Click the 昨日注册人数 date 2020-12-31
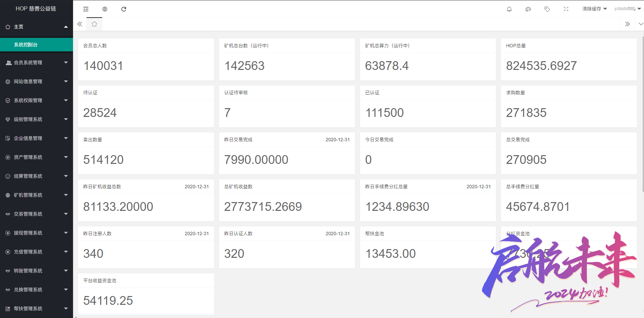Screen dimensions: 644x318 (x=197, y=234)
